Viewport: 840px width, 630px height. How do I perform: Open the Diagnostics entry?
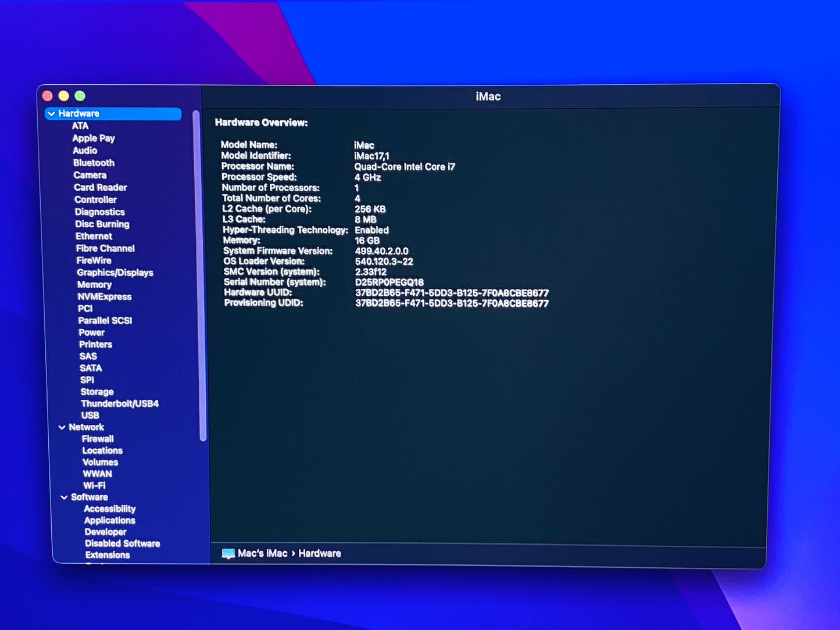(99, 212)
